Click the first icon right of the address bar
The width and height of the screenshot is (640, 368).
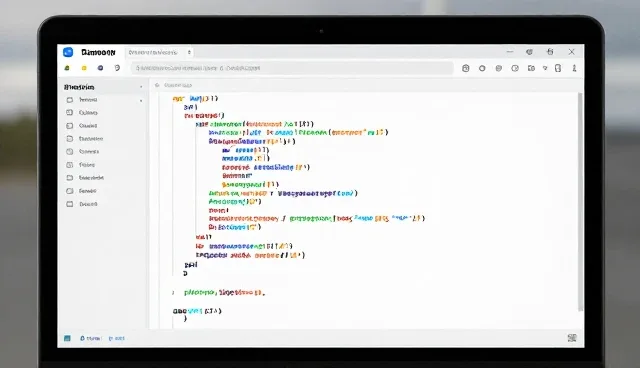(466, 69)
